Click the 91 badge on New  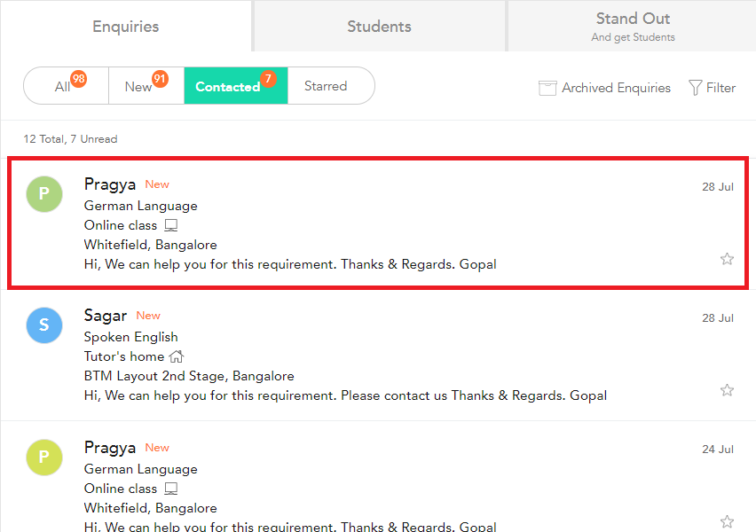160,79
